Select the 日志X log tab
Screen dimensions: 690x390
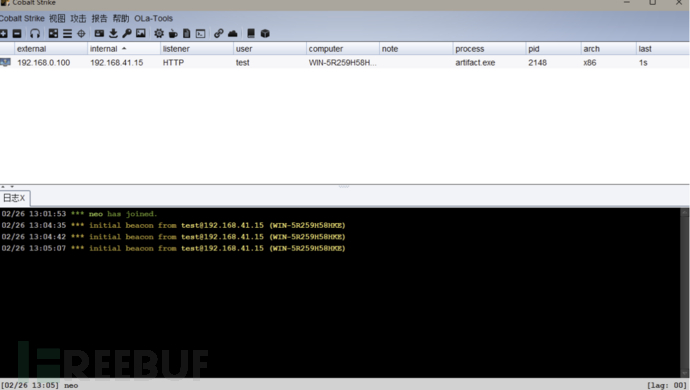tap(15, 198)
